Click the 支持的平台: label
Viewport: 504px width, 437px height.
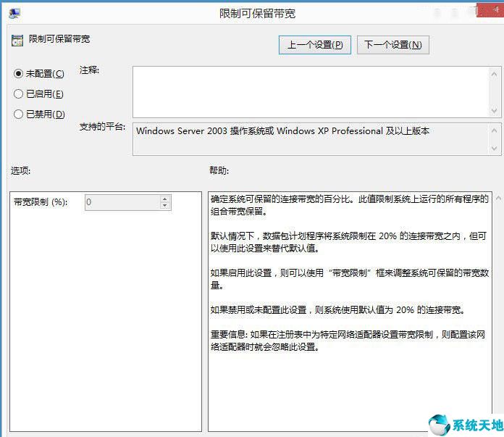tap(102, 127)
